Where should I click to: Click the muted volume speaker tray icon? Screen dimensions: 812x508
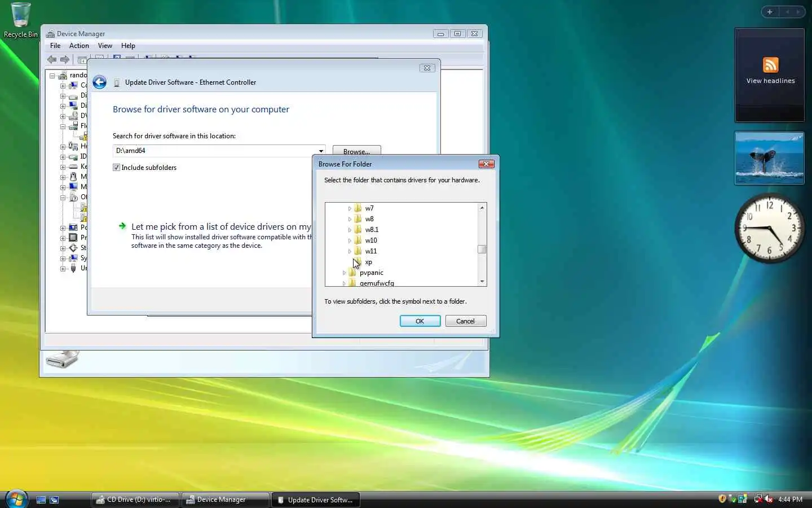[769, 499]
